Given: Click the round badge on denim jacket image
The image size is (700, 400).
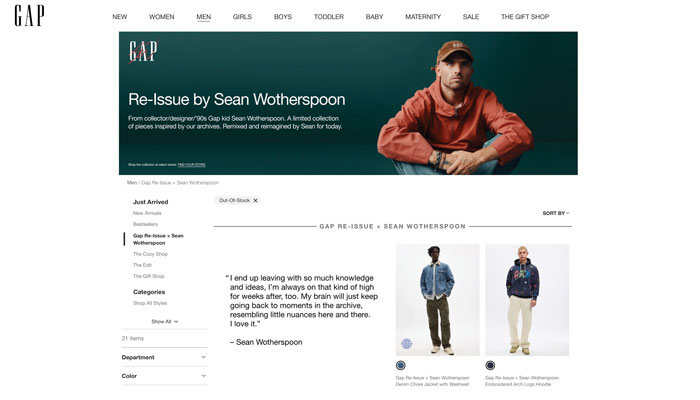Looking at the screenshot, I should coord(406,344).
